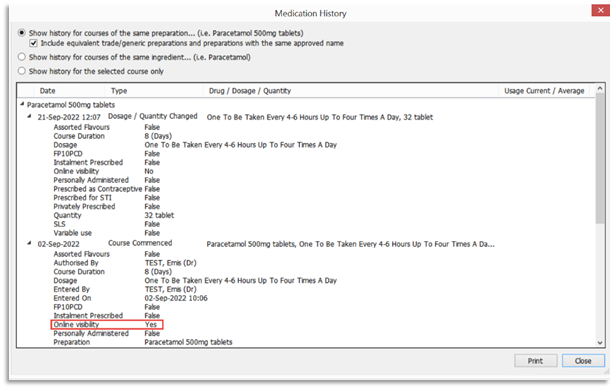
Task: Click the vertical scrollbar thumb
Action: click(x=600, y=158)
